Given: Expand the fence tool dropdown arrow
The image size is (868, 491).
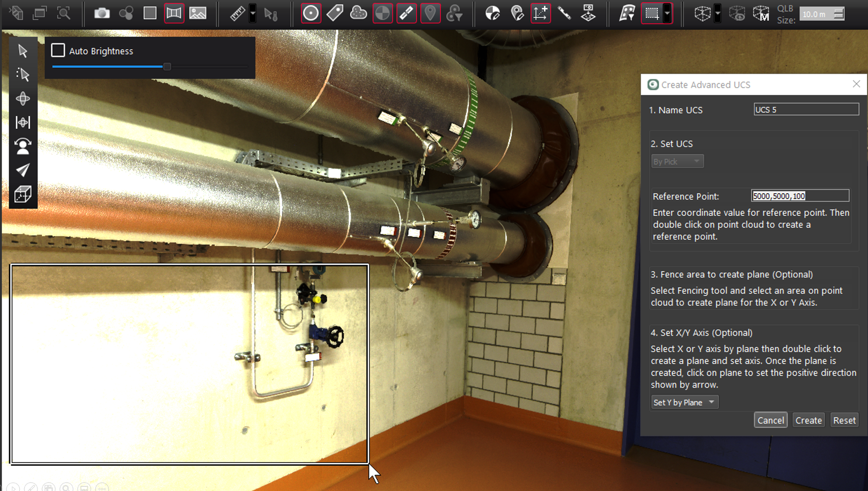Looking at the screenshot, I should click(667, 13).
